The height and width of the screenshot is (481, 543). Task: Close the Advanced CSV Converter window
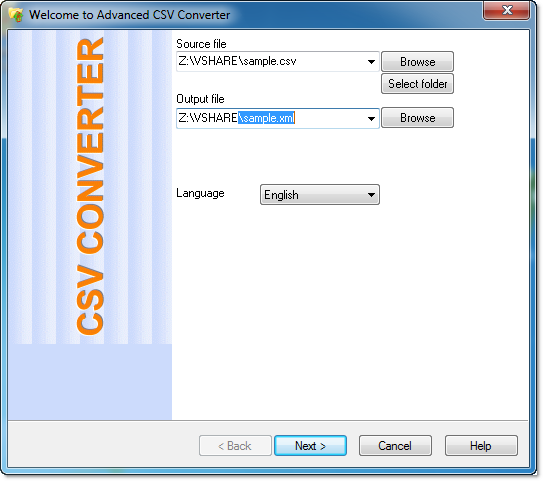point(506,10)
